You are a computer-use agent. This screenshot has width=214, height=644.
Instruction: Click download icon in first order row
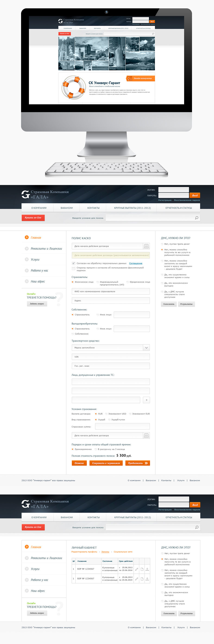point(147,569)
